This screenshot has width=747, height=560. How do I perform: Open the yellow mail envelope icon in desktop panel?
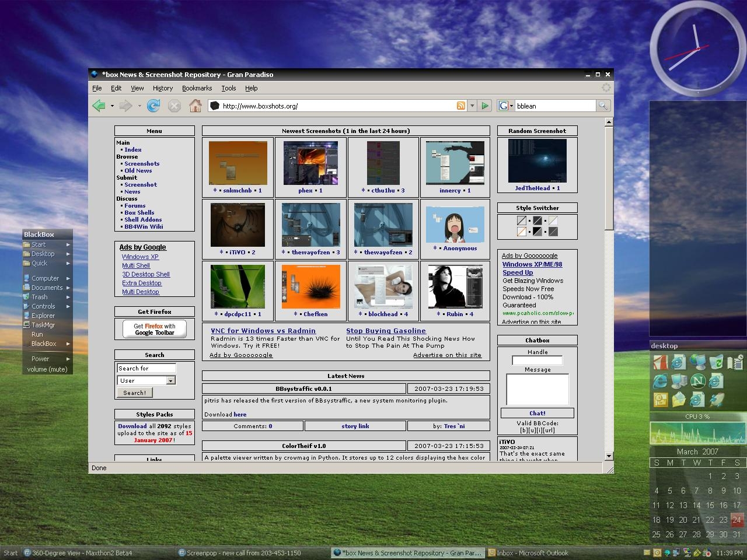679,400
